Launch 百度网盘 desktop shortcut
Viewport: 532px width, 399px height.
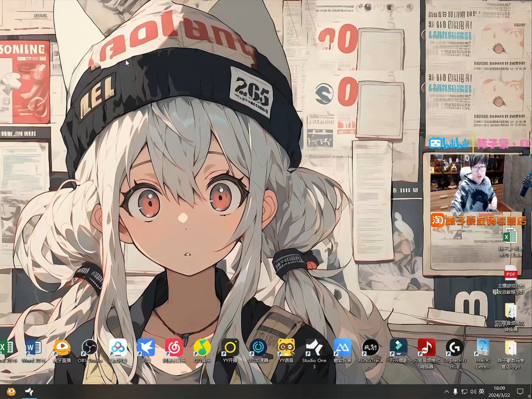(118, 348)
